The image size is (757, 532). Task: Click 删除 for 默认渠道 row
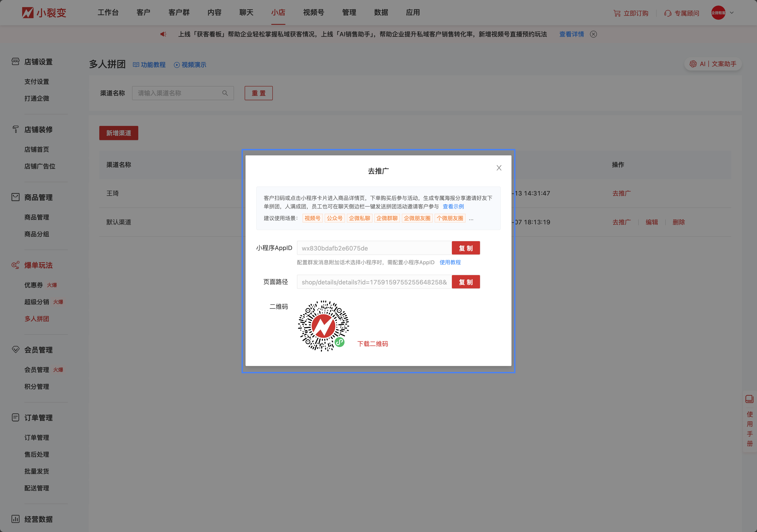[679, 222]
